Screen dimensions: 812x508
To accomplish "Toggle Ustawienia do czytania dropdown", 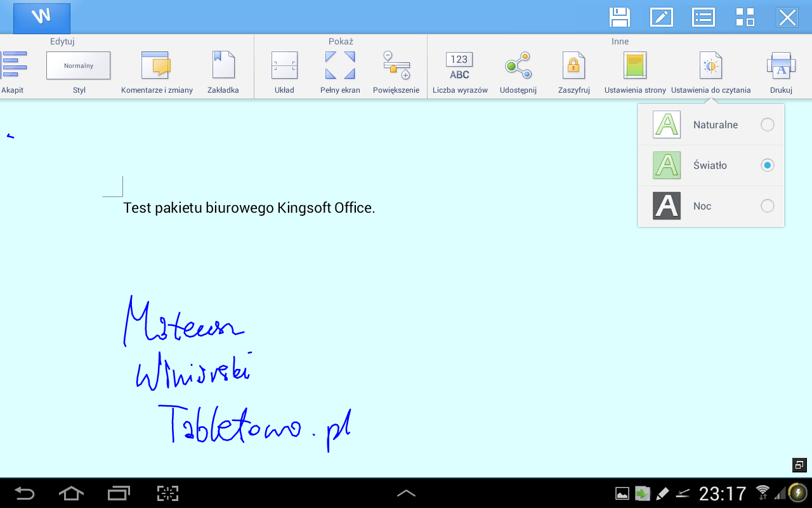I will tap(711, 72).
